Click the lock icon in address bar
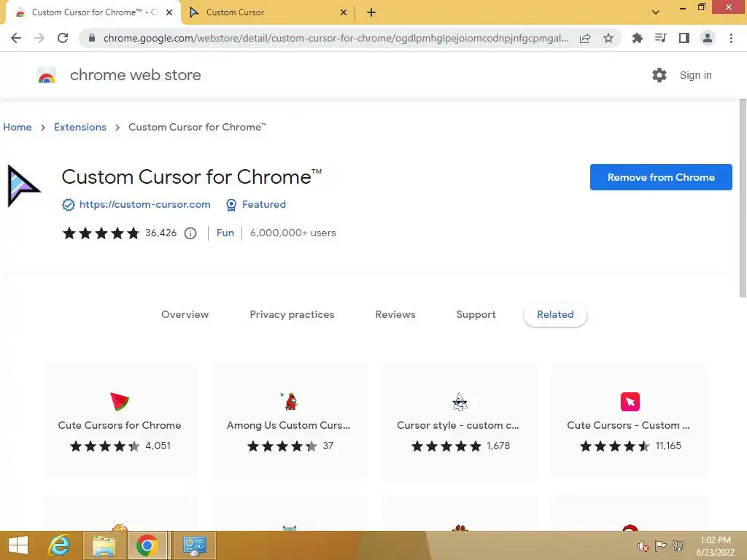Viewport: 747px width, 560px height. [x=92, y=38]
